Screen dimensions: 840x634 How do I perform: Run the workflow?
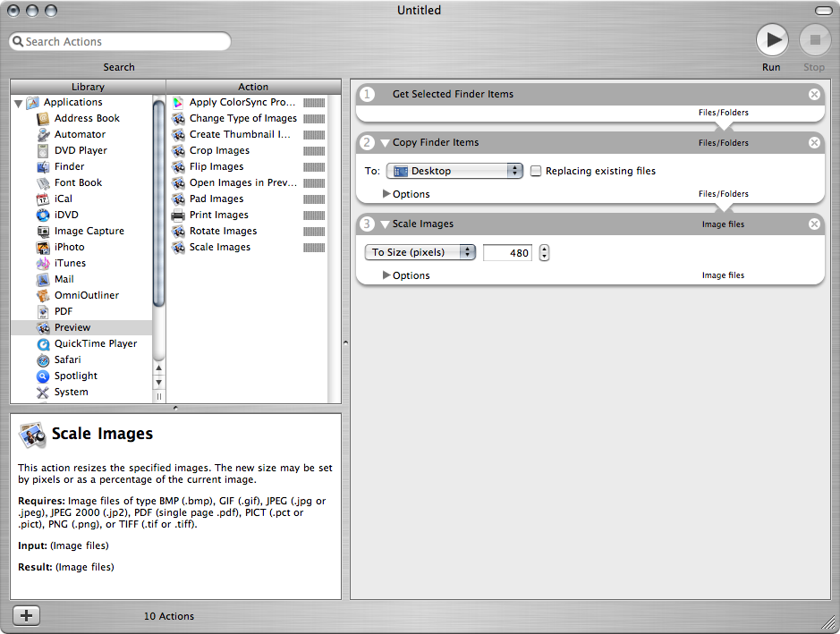tap(772, 39)
